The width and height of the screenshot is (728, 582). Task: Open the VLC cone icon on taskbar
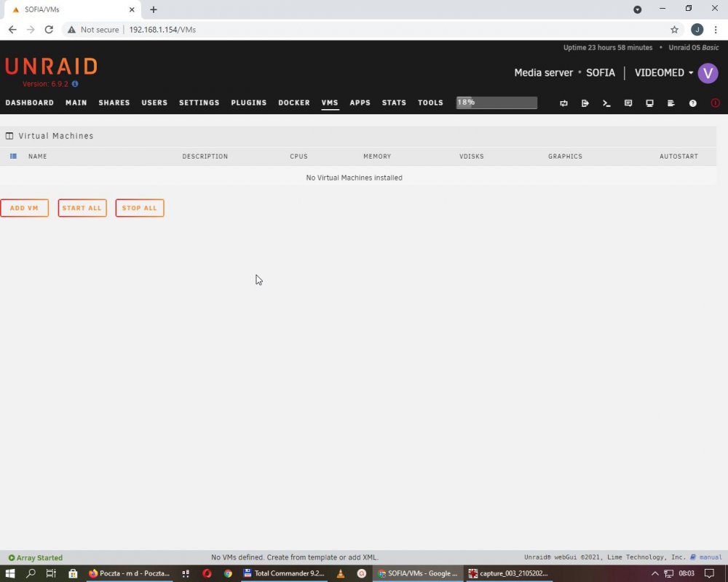click(x=340, y=573)
